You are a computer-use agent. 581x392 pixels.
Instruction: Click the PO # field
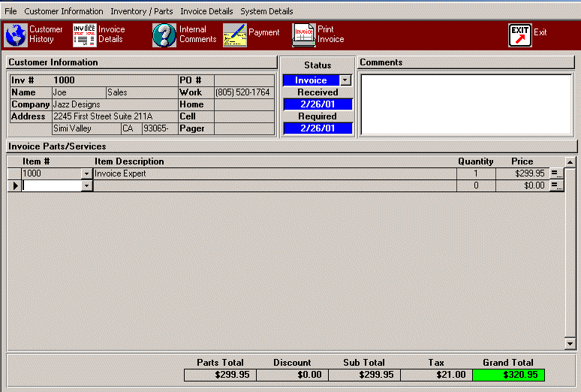click(x=244, y=80)
